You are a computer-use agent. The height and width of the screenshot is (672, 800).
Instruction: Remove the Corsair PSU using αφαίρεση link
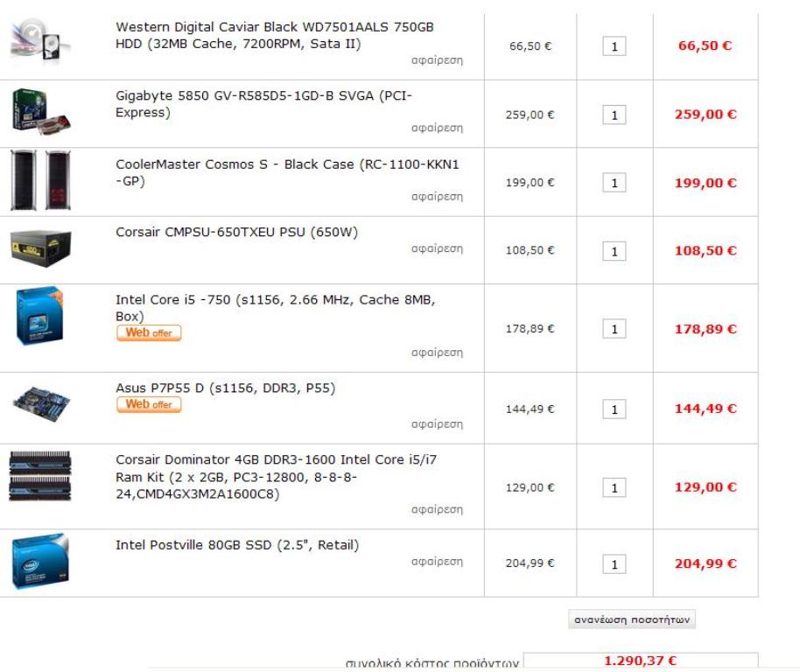437,248
